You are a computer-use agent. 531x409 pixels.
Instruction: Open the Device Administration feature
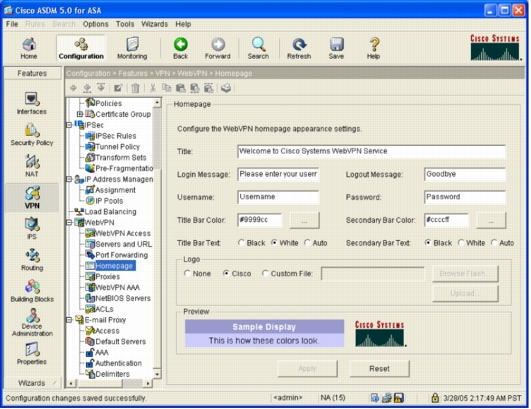[32, 322]
